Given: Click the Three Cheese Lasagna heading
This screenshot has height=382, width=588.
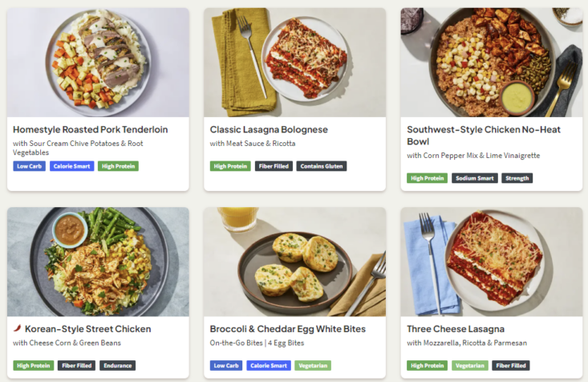Looking at the screenshot, I should click(x=456, y=329).
